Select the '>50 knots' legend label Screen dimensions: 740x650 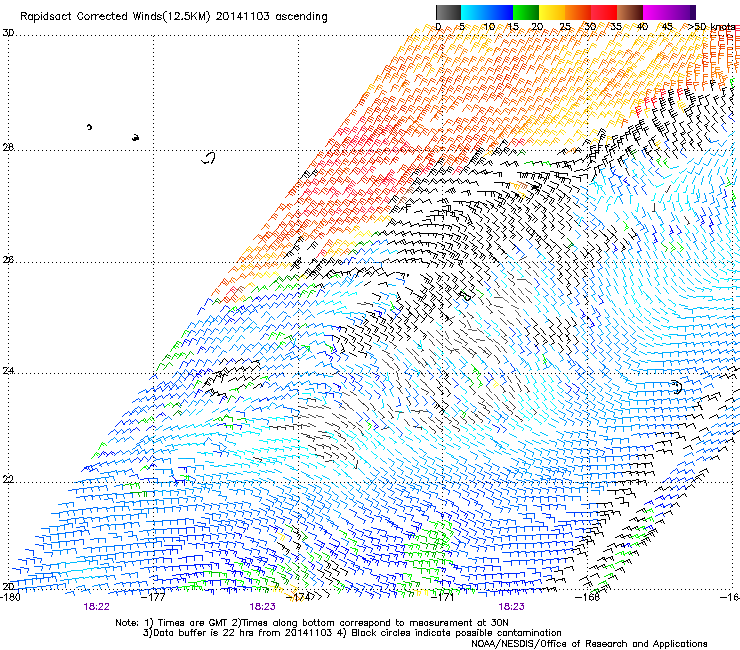711,27
